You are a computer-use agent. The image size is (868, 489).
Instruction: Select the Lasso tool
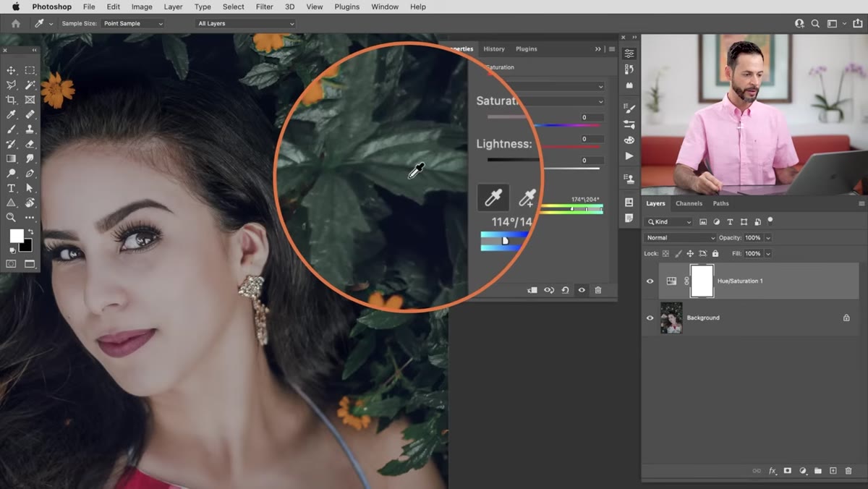click(x=11, y=85)
